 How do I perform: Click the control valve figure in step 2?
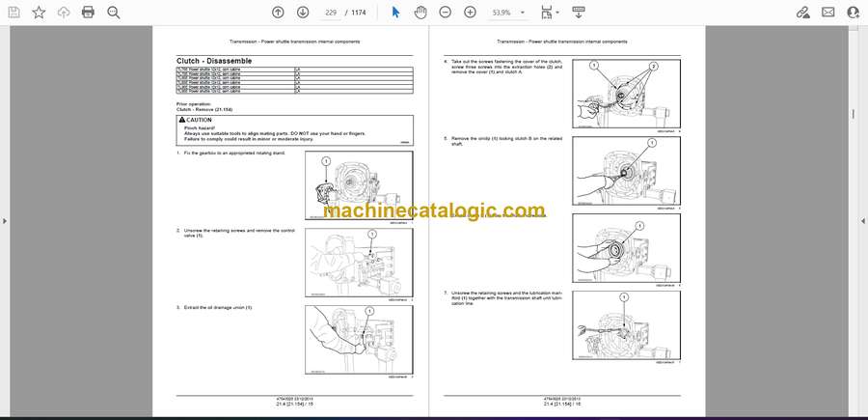tap(359, 262)
